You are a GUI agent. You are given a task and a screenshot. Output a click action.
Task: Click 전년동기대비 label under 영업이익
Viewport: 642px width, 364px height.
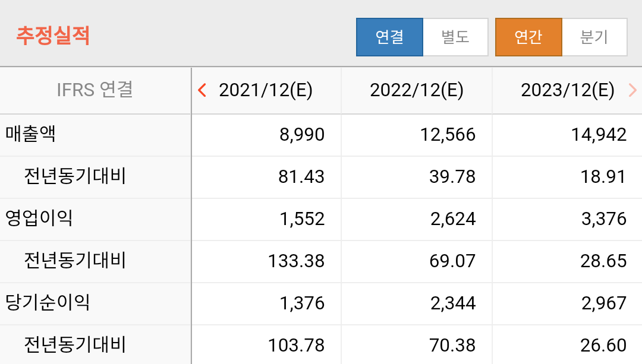point(75,260)
